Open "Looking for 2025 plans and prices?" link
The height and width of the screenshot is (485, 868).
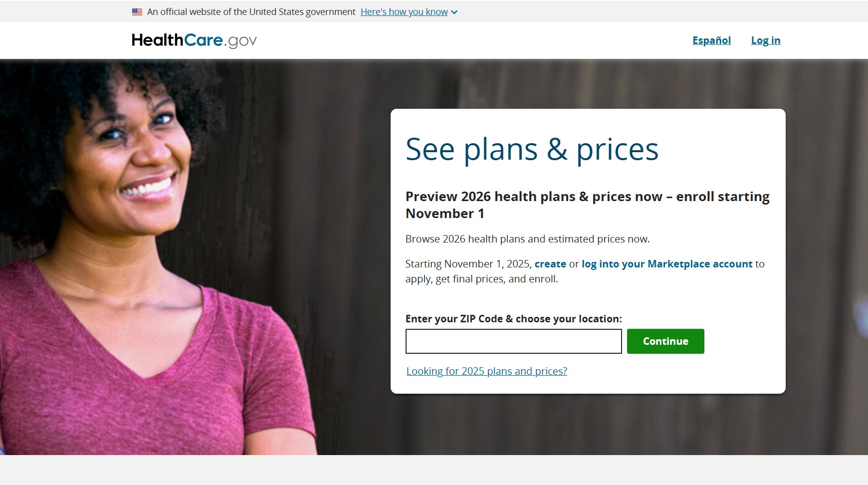[x=486, y=371]
